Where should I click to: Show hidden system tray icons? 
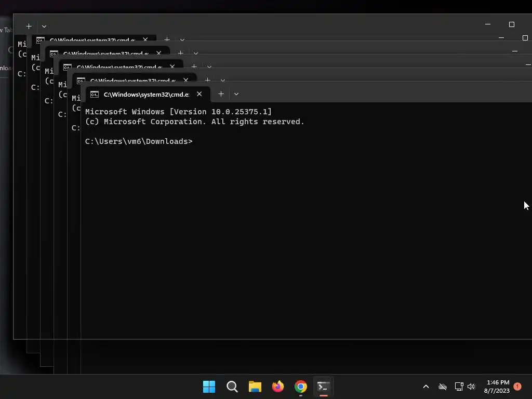(x=426, y=387)
